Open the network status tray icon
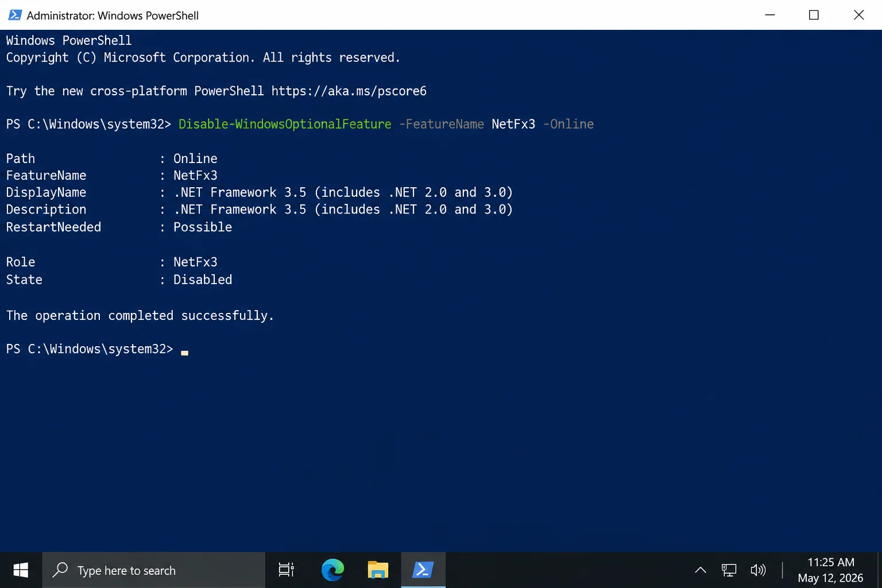This screenshot has width=882, height=588. (729, 570)
